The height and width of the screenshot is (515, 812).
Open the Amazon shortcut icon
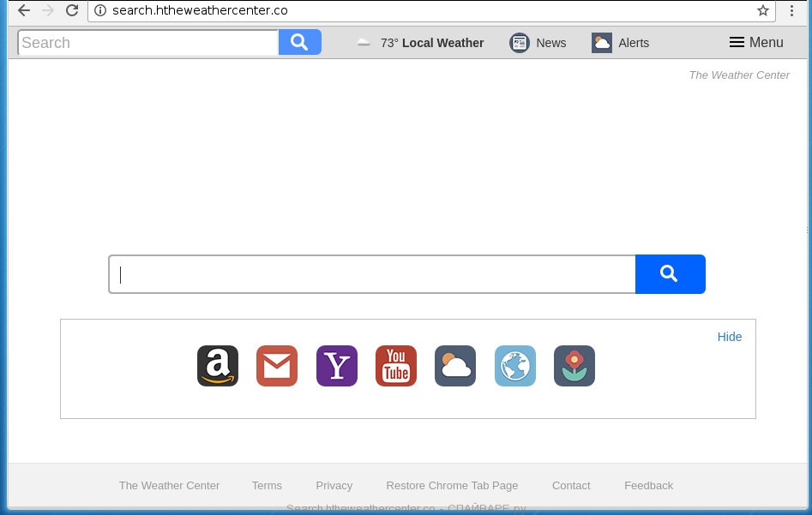tap(218, 366)
